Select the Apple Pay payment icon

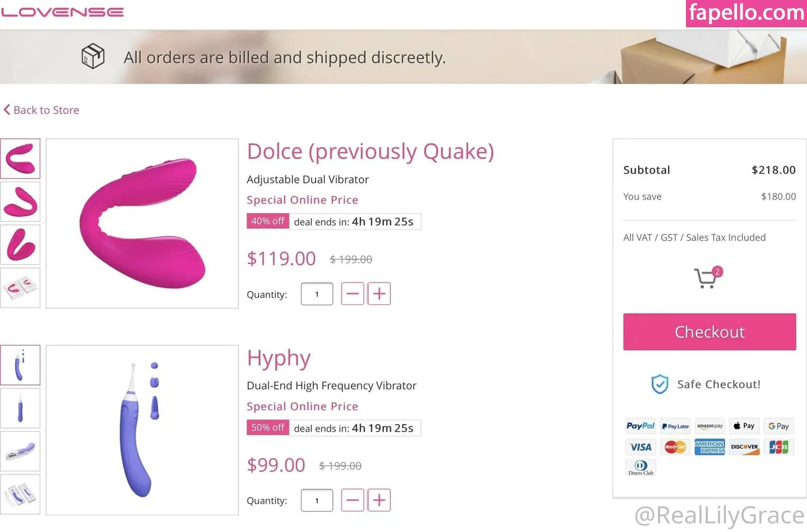[x=744, y=426]
